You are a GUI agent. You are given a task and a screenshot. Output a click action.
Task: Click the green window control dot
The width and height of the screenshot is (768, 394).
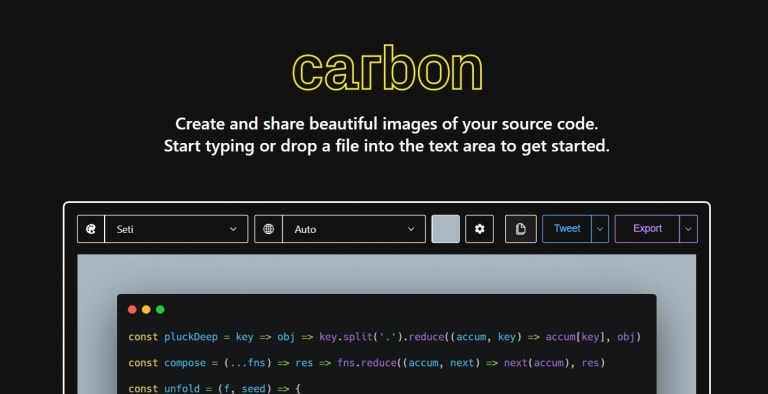tap(160, 309)
